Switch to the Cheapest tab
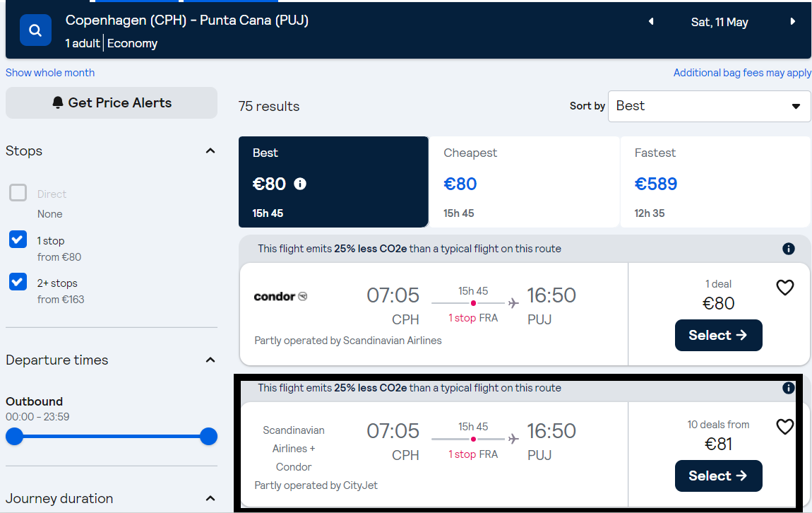The width and height of the screenshot is (812, 513). [524, 182]
